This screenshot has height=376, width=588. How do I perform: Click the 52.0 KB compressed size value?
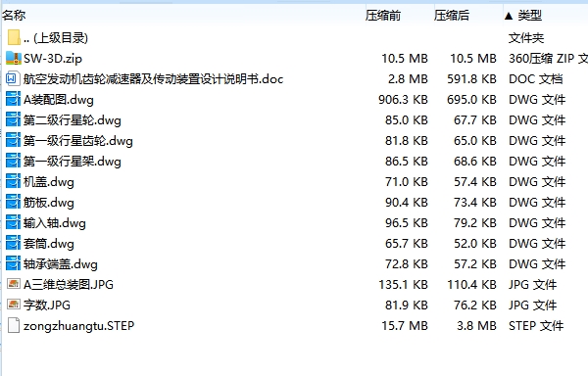tap(474, 244)
